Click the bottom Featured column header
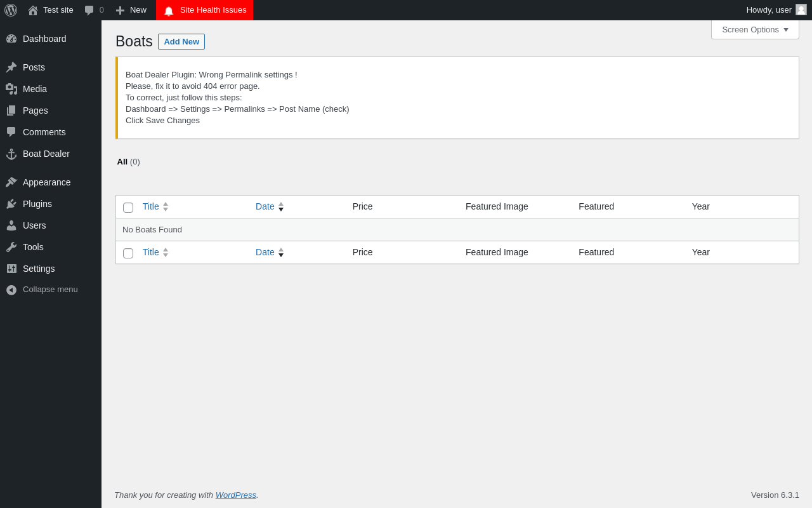812x508 pixels. (596, 252)
